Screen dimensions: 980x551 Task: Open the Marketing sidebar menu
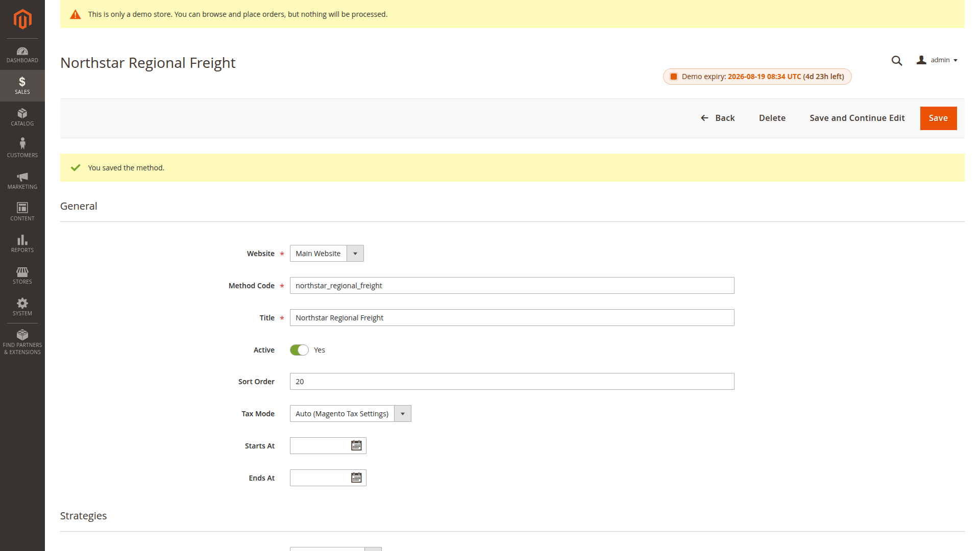(22, 181)
